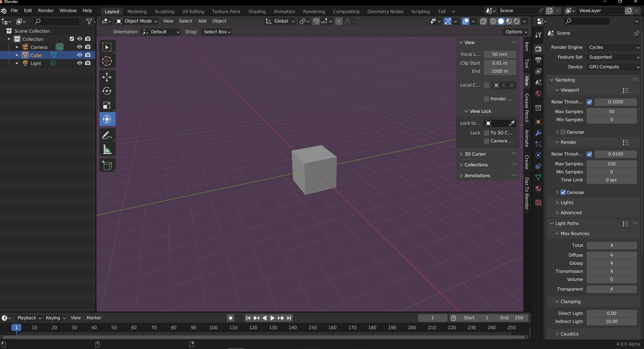This screenshot has width=644, height=349.
Task: Open the Object Mode dropdown
Action: (x=137, y=21)
